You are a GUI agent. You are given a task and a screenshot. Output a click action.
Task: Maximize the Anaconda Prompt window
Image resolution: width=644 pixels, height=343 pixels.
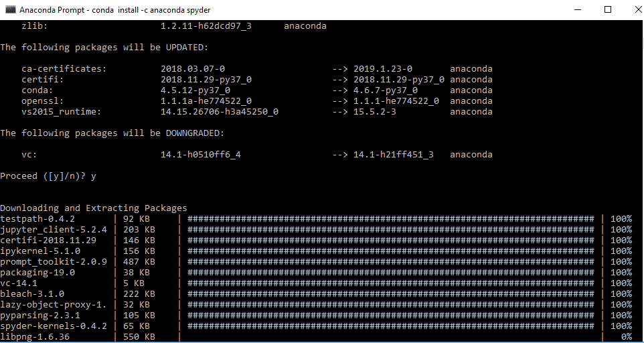[608, 9]
